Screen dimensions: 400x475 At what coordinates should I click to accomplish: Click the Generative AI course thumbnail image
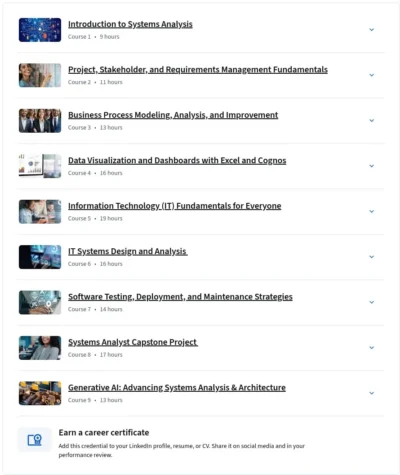click(40, 393)
